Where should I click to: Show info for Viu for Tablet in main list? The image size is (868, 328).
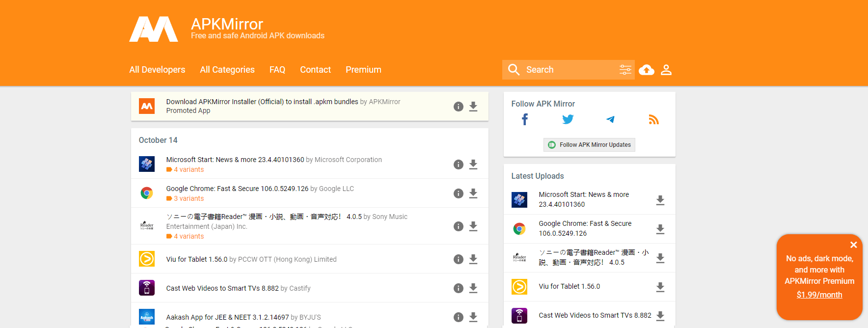459,259
